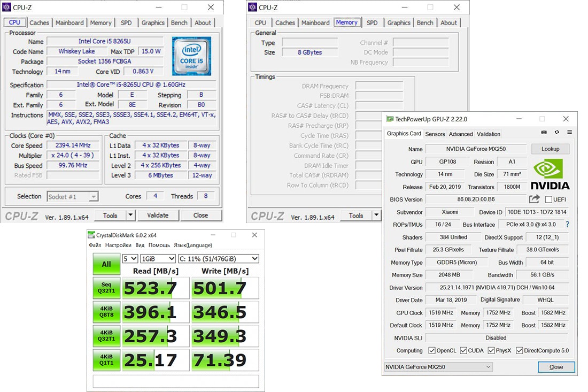Click the Validate button in CPU-Z
Screen dimensions: 588x392
click(158, 216)
